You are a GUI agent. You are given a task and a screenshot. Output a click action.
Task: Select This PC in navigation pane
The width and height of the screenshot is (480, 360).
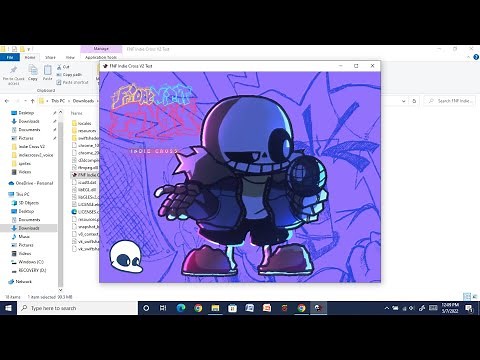click(x=23, y=194)
